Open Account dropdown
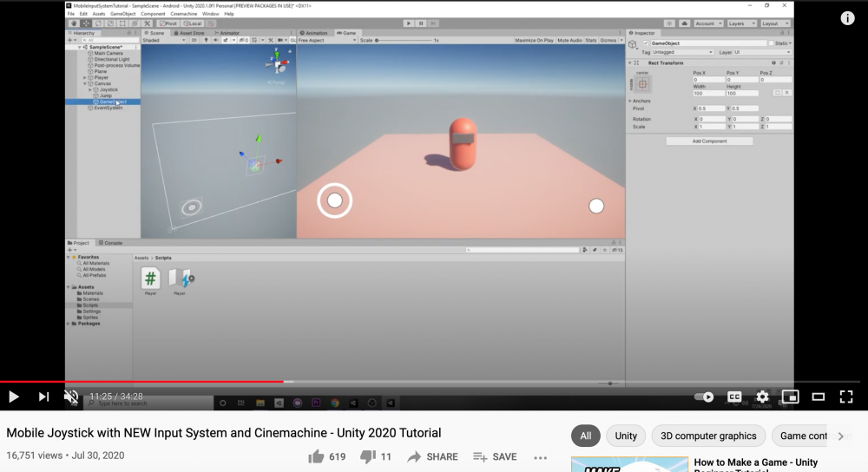Screen dimensions: 868x472 point(708,23)
